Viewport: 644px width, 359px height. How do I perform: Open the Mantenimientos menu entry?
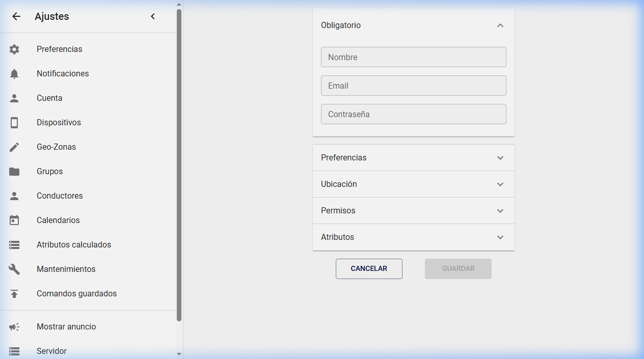pyautogui.click(x=88, y=269)
